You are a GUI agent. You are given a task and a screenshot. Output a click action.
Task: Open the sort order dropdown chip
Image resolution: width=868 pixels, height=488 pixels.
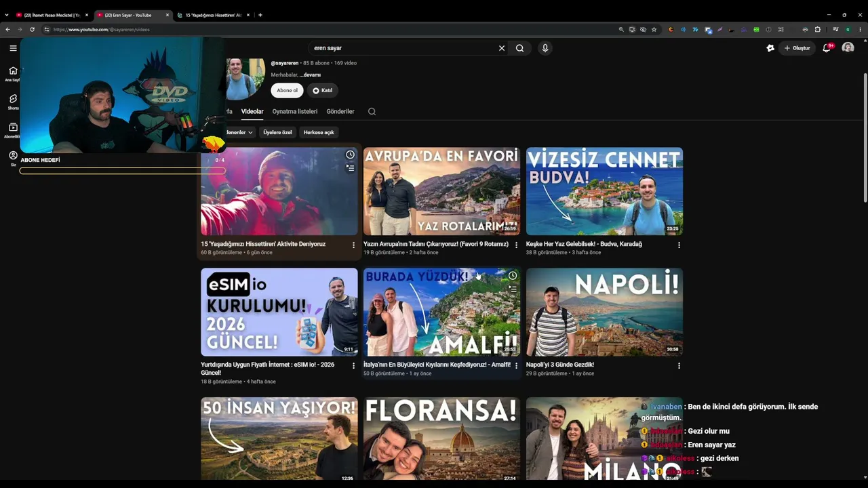click(x=239, y=132)
